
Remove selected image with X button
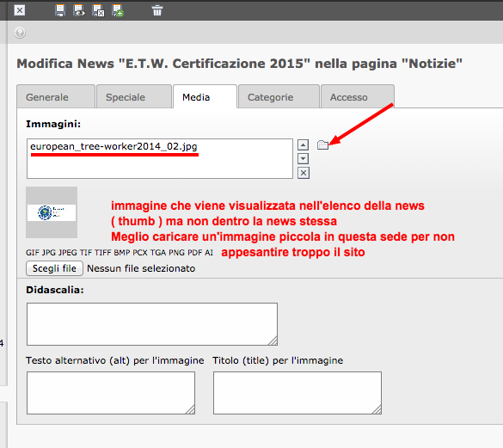tap(304, 173)
